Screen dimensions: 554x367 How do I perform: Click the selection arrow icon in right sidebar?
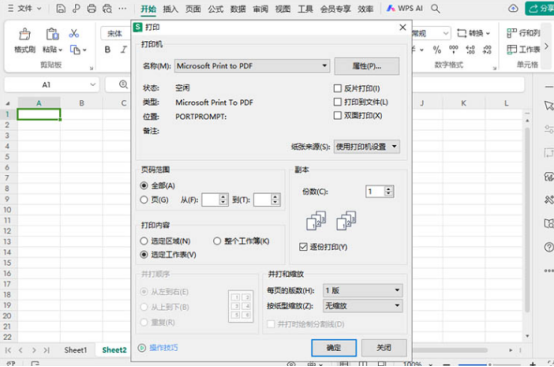549,105
